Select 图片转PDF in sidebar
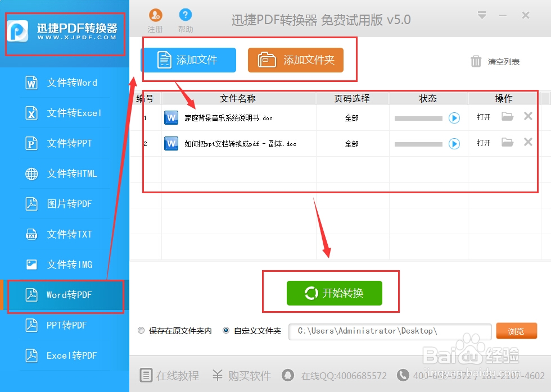This screenshot has height=392, width=551. coord(65,204)
